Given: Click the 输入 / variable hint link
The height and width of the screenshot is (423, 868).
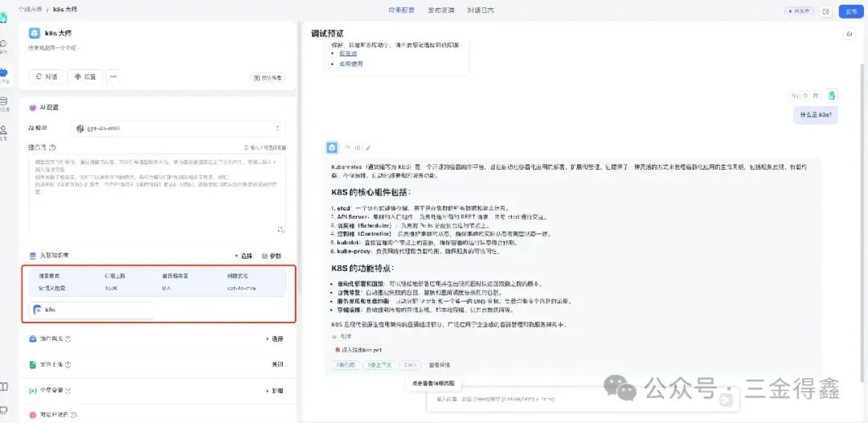Looking at the screenshot, I should pos(265,148).
